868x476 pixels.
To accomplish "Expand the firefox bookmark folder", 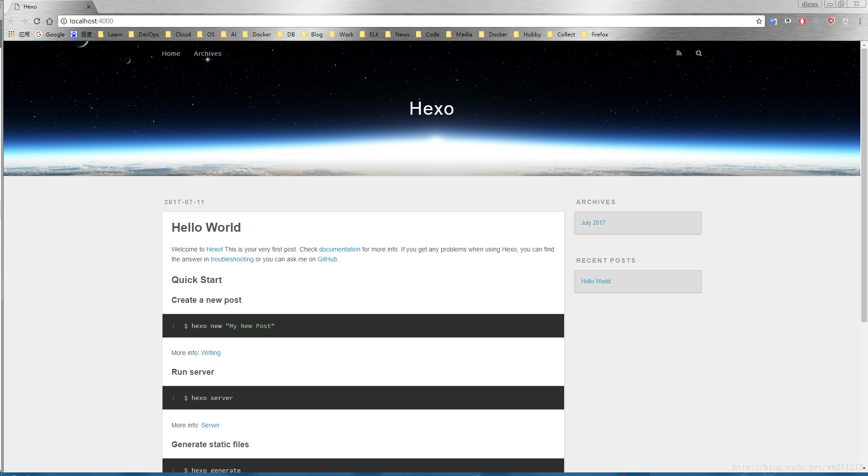I will pos(595,34).
